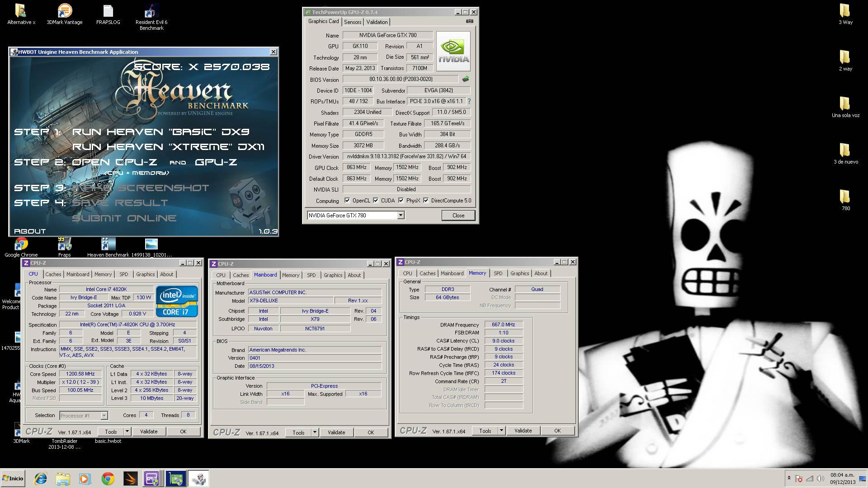Switch to Sensors tab in GPU-Z

pos(353,22)
